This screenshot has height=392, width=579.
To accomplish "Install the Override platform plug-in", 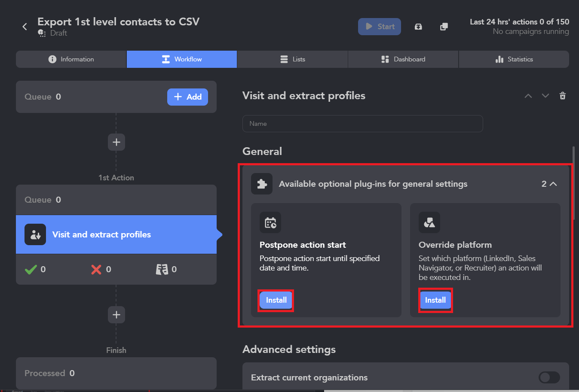I will [435, 300].
